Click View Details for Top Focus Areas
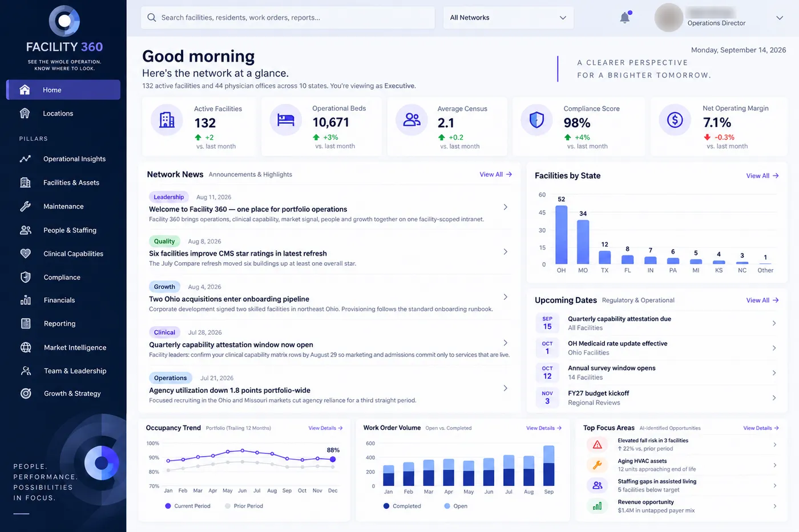Screen dimensions: 799x532 [x=761, y=428]
